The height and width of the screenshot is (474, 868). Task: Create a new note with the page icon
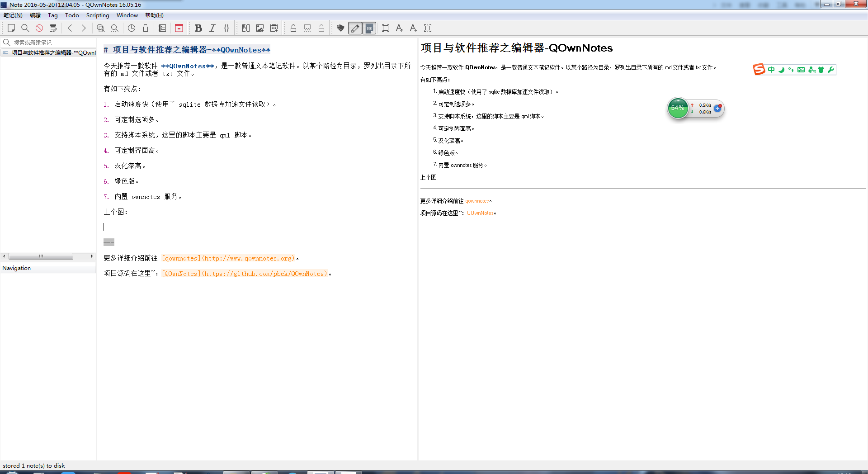(x=11, y=28)
